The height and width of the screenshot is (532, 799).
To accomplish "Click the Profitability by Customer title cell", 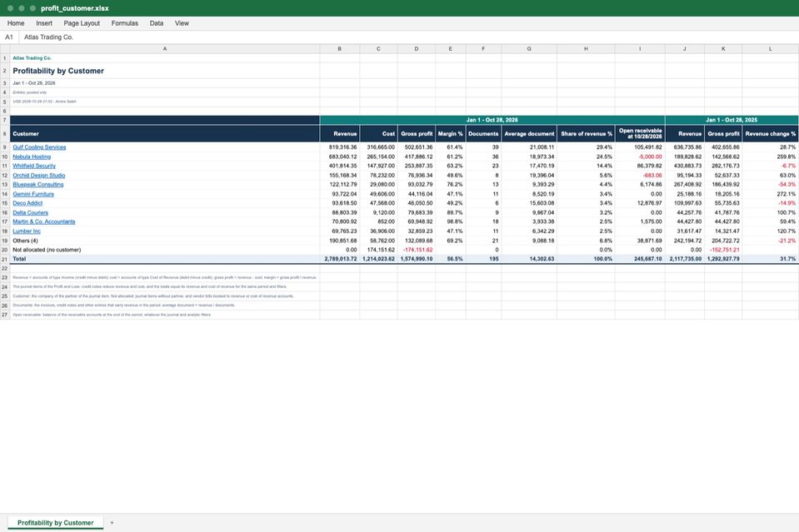I will pyautogui.click(x=165, y=71).
